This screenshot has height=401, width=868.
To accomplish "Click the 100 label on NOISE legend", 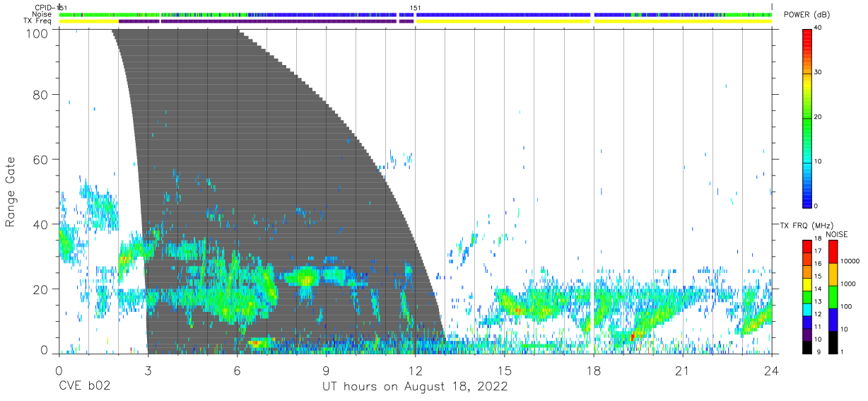I will click(845, 307).
